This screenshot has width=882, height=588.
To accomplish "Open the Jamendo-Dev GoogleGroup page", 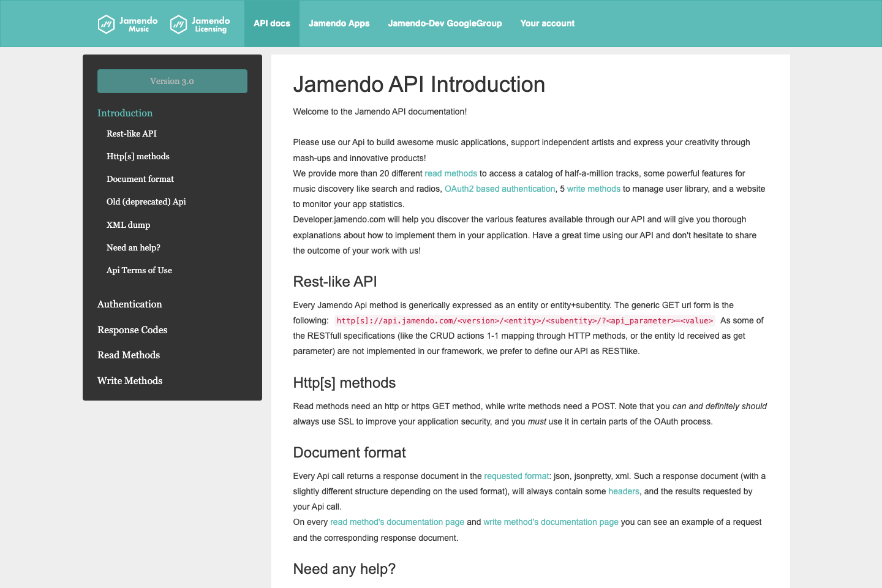I will click(x=445, y=23).
